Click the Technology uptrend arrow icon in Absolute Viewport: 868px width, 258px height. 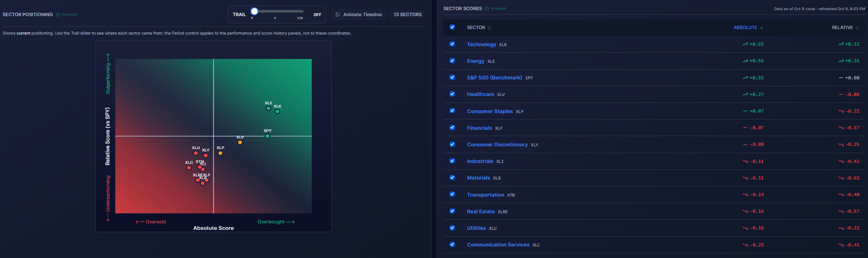point(745,44)
